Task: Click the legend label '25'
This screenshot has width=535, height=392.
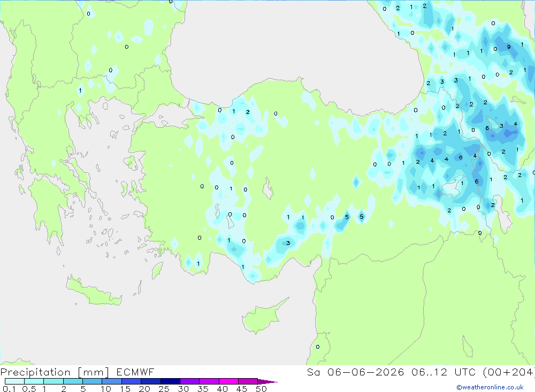Action: pos(164,389)
